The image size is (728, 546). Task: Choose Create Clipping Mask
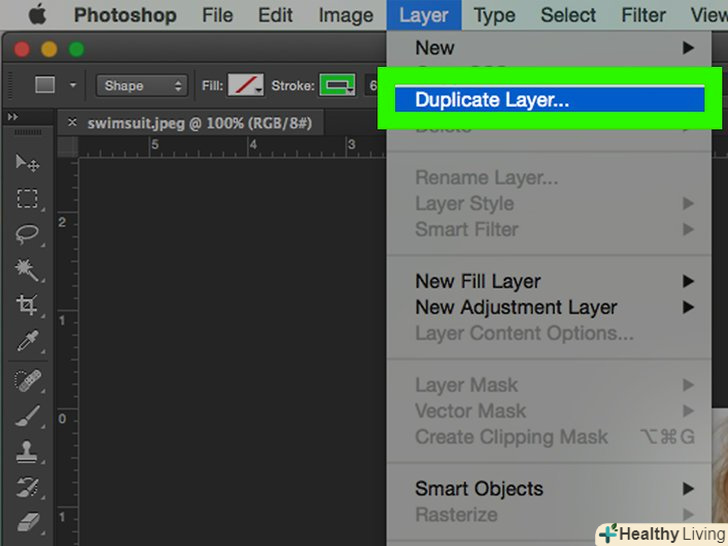click(549, 437)
